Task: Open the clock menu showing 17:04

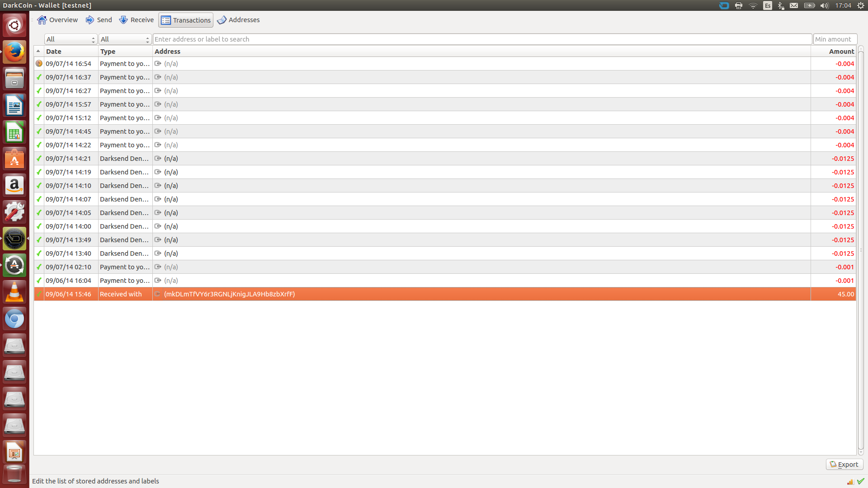Action: coord(843,5)
